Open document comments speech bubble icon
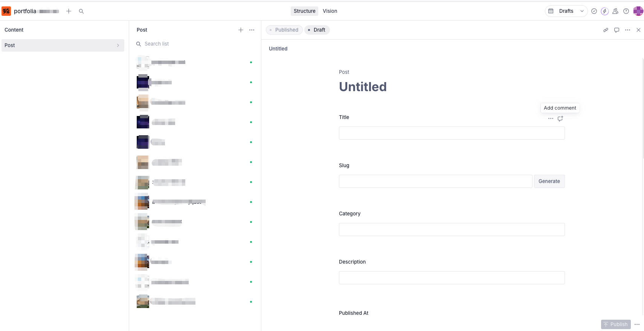 617,30
